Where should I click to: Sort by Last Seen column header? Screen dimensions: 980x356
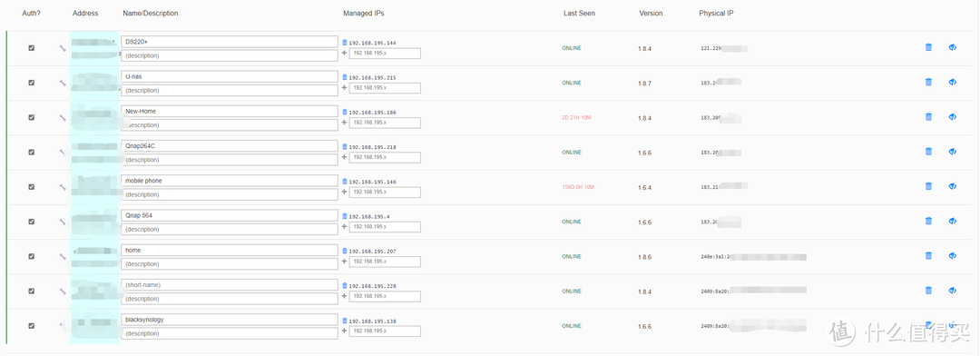click(x=579, y=13)
